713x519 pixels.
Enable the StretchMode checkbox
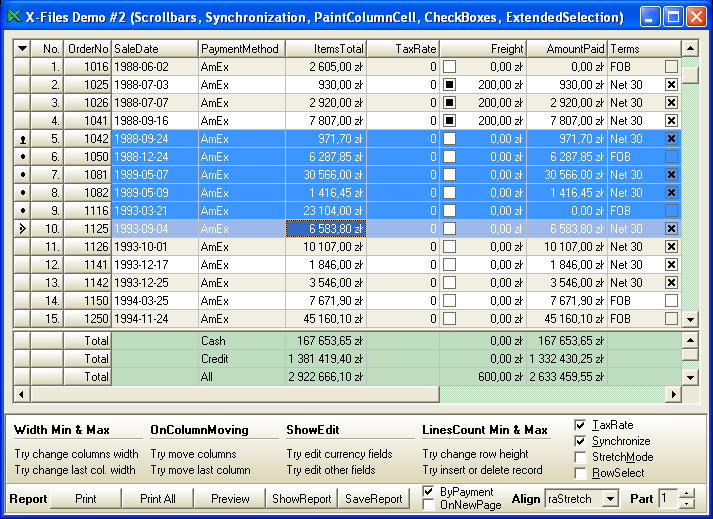(x=581, y=457)
